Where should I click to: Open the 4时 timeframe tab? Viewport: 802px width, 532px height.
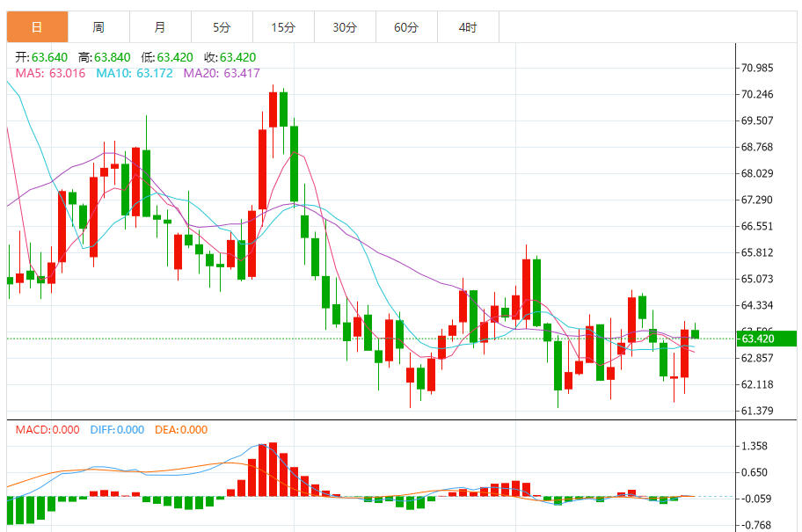468,27
